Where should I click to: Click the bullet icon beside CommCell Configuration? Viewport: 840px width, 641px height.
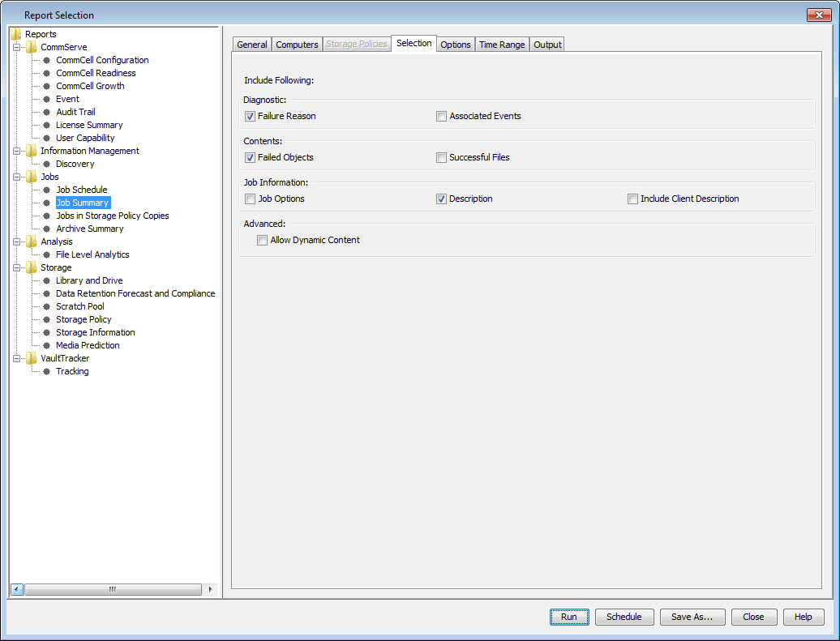click(x=46, y=60)
